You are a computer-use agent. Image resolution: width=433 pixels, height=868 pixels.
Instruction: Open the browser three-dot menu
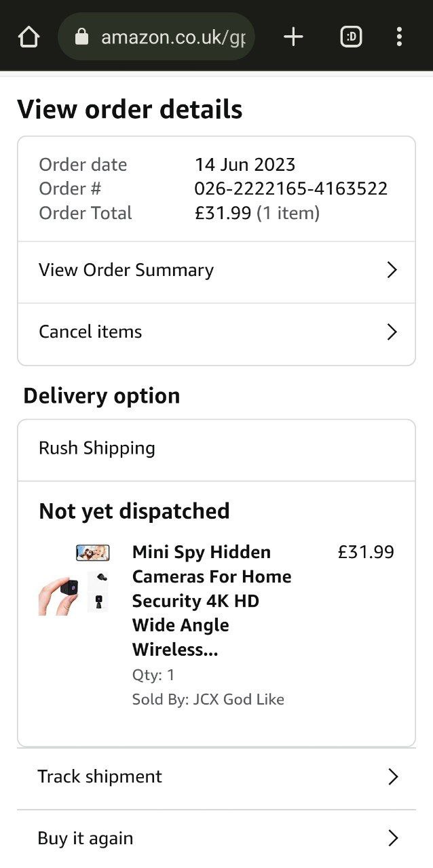click(x=399, y=37)
